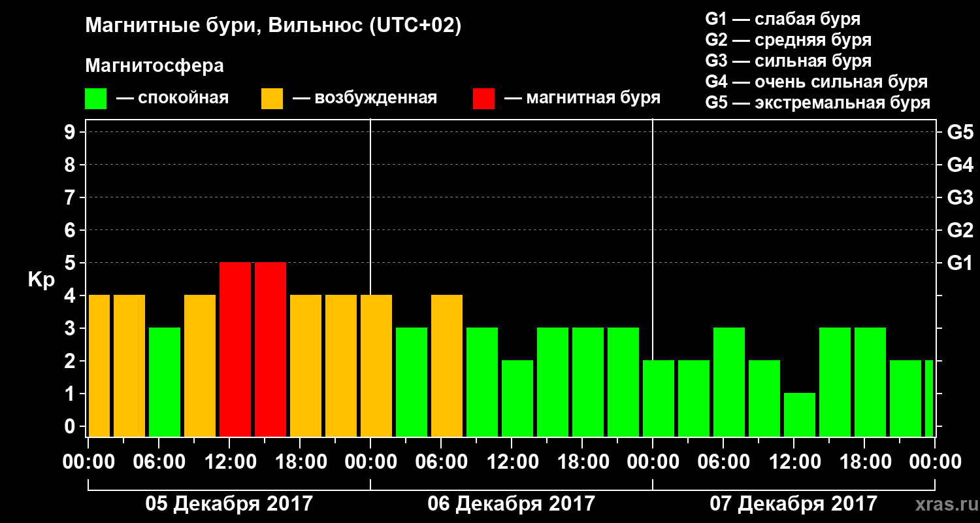Click the second red storm bar on 05 December
Image resolution: width=980 pixels, height=523 pixels.
[270, 350]
